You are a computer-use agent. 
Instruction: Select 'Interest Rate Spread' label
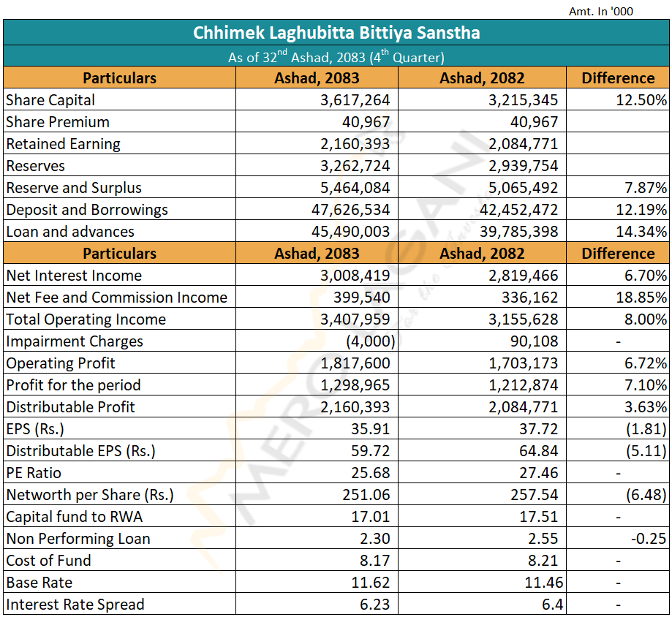coord(75,604)
